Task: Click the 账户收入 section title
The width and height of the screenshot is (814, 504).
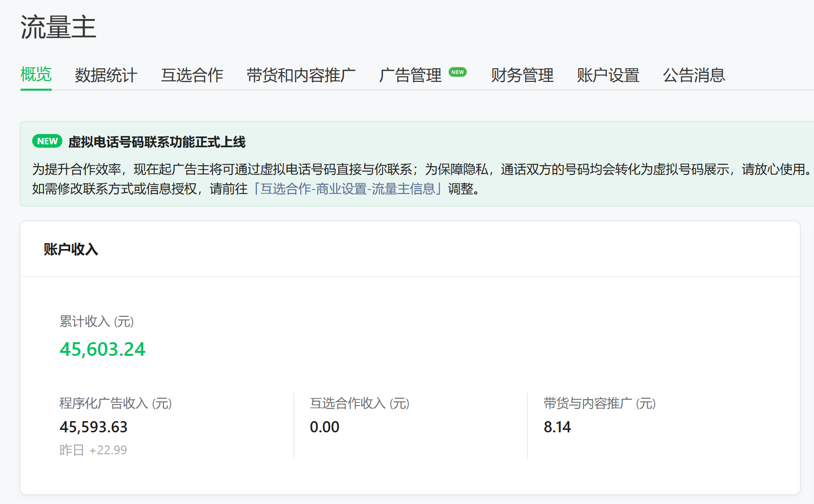Action: pos(71,250)
